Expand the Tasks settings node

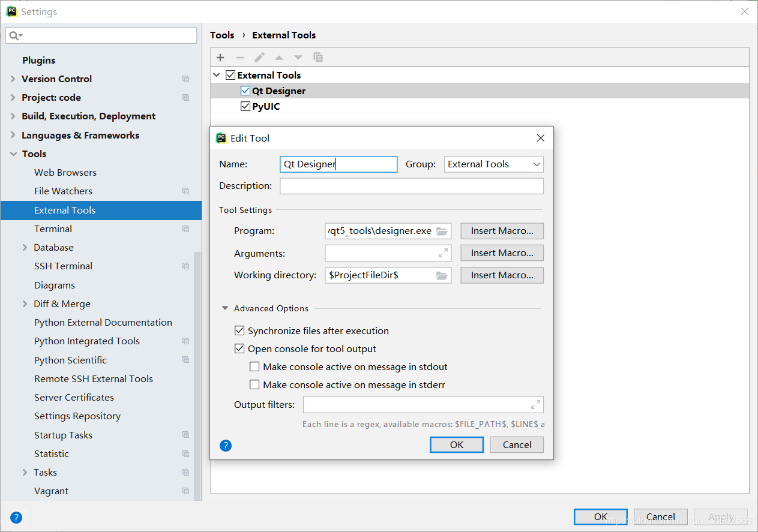pyautogui.click(x=25, y=473)
